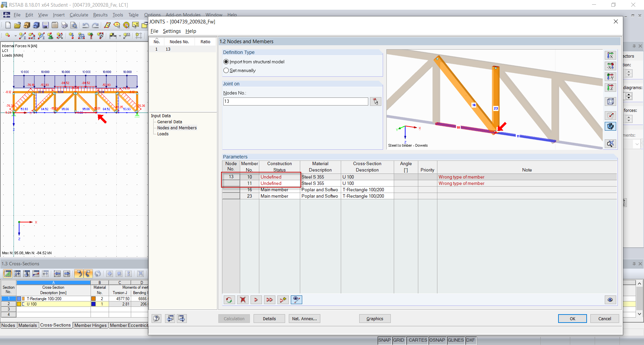Click the new nodal support icon
Screen dimensions: 644x345
(x=50, y=36)
